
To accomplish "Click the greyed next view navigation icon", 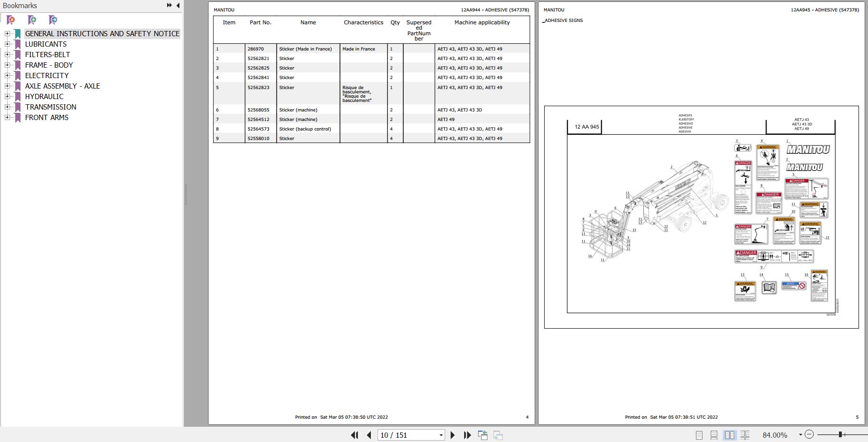I will pos(498,435).
